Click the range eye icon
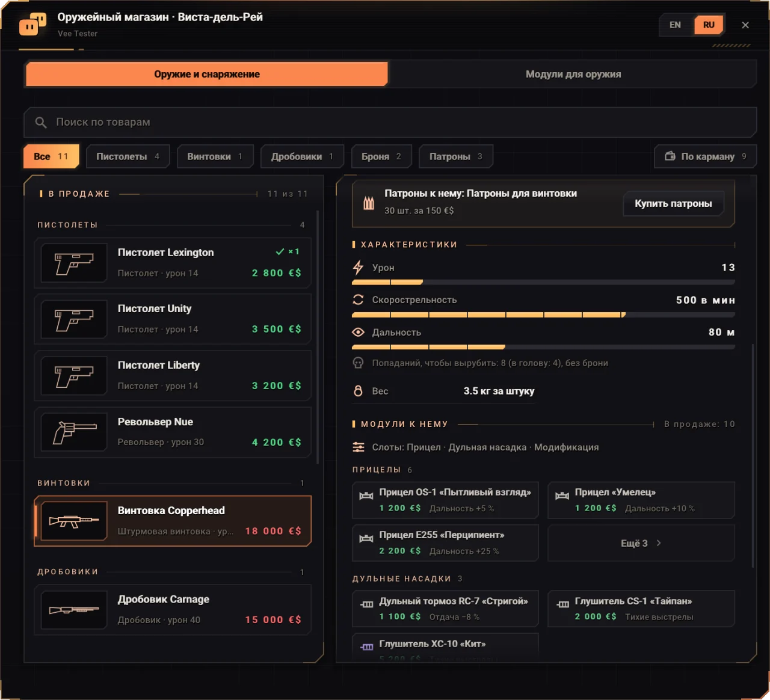 358,332
